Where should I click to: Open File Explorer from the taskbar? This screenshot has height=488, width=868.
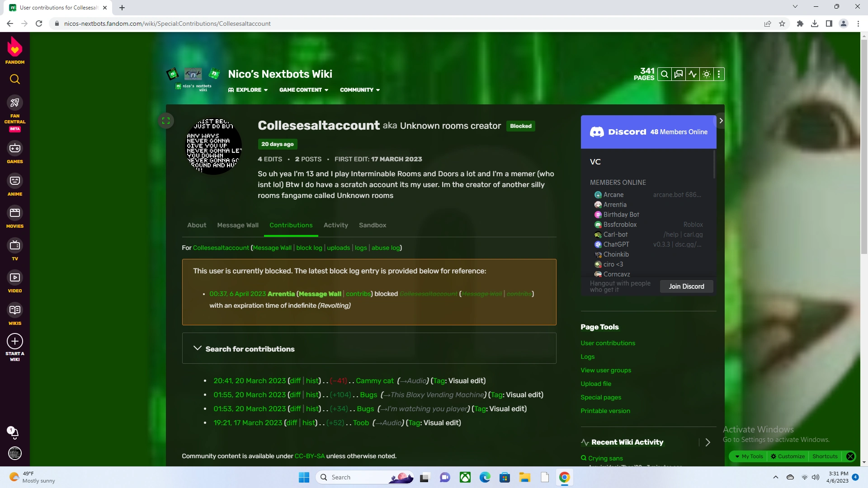pos(525,477)
